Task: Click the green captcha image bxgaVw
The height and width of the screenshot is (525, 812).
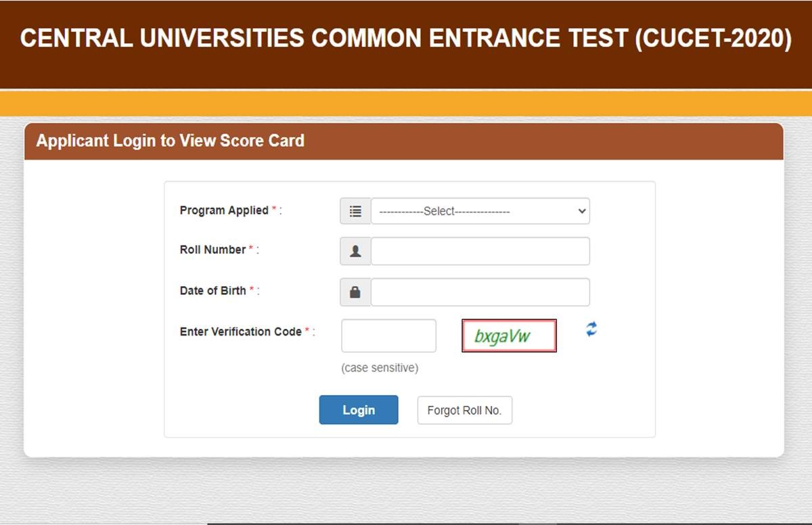Action: click(x=509, y=336)
